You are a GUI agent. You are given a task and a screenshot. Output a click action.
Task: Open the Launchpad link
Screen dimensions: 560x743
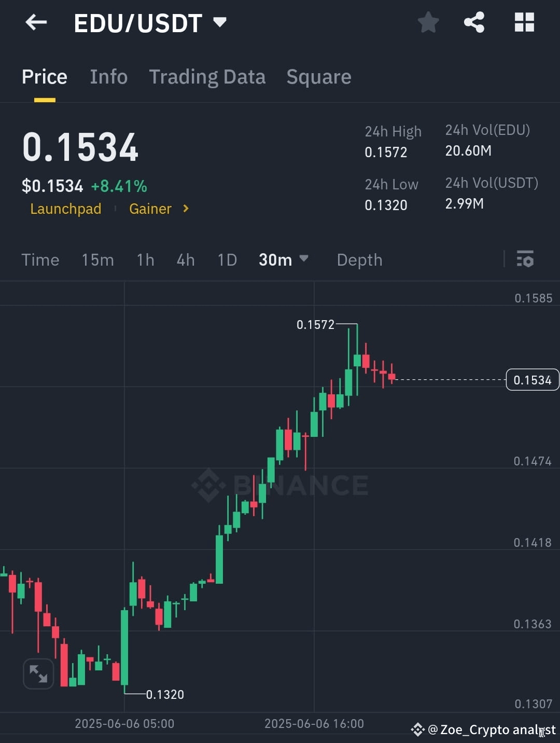coord(65,209)
